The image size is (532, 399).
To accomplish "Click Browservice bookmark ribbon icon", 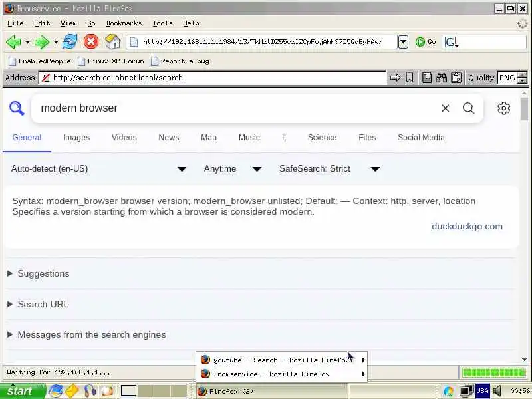I will 410,78.
